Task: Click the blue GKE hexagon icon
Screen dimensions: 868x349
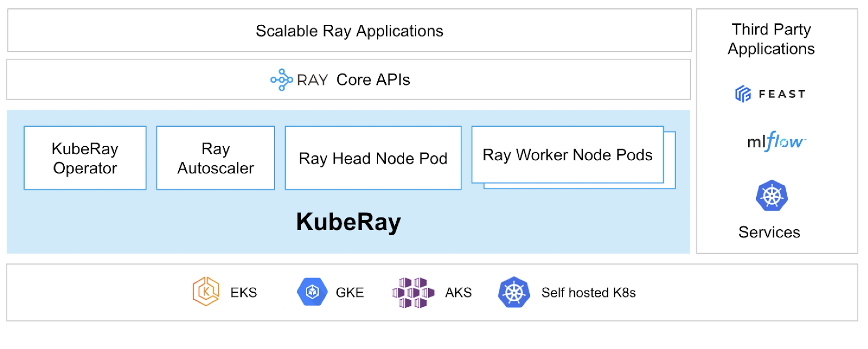Action: click(x=312, y=292)
